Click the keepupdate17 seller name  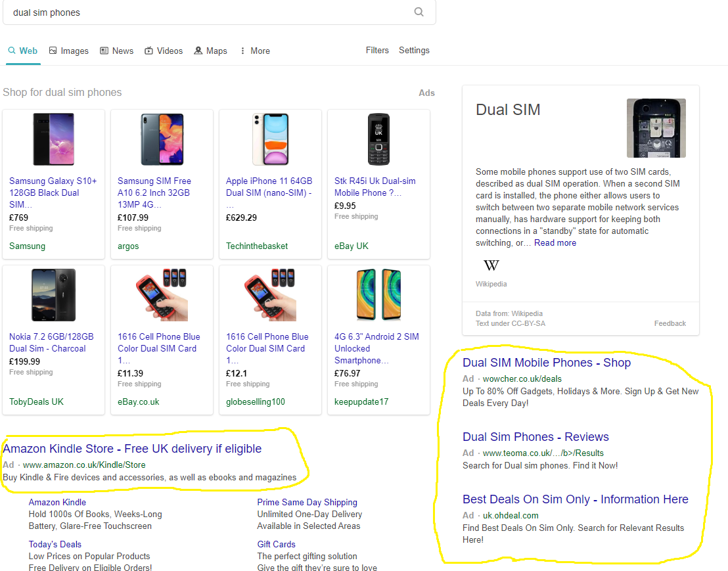click(361, 401)
